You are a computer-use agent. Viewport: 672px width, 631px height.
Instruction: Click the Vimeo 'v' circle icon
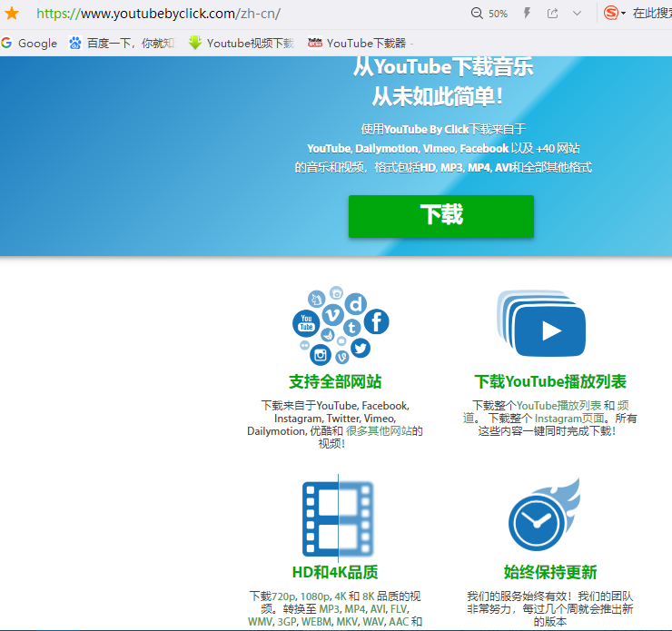(333, 315)
